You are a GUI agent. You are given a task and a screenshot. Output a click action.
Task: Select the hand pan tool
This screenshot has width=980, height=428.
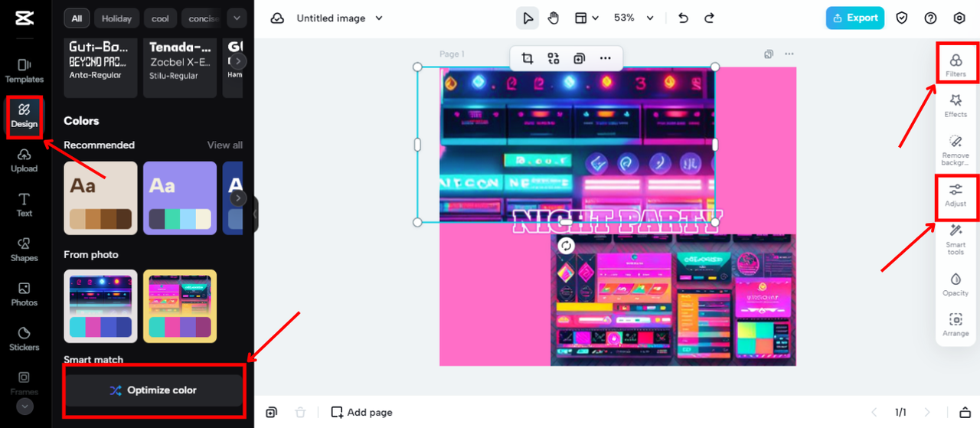click(x=553, y=18)
